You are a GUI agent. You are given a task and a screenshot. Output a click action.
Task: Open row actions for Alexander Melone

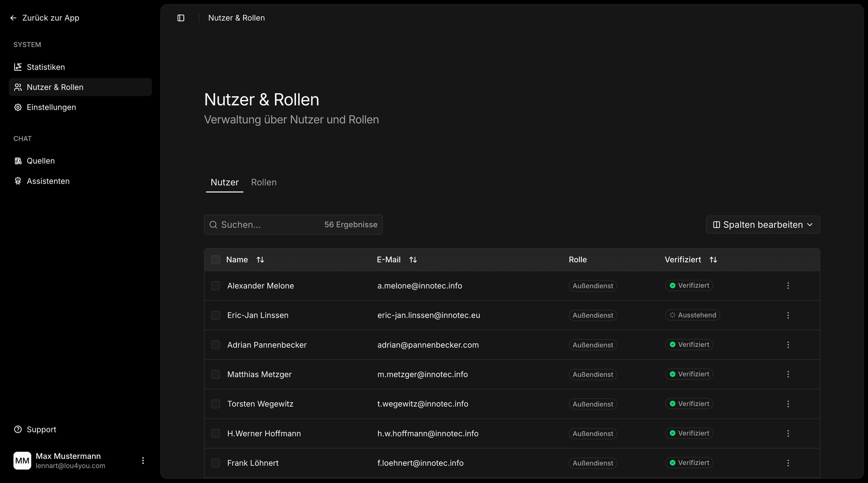[788, 286]
